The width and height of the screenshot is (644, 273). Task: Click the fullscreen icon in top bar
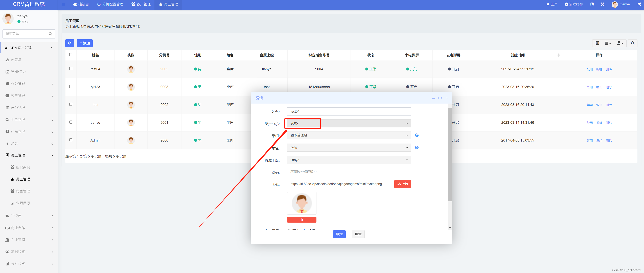click(x=603, y=4)
